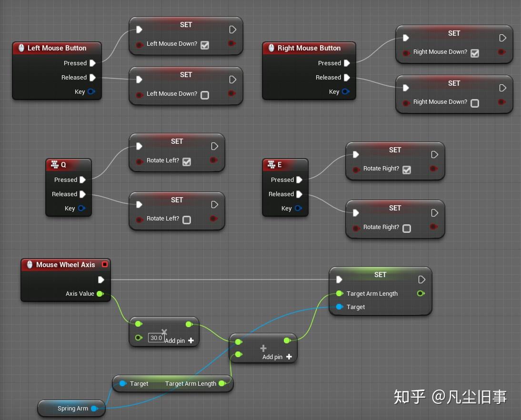
Task: Click the keyboard icon on the Q event node
Action: [x=55, y=164]
